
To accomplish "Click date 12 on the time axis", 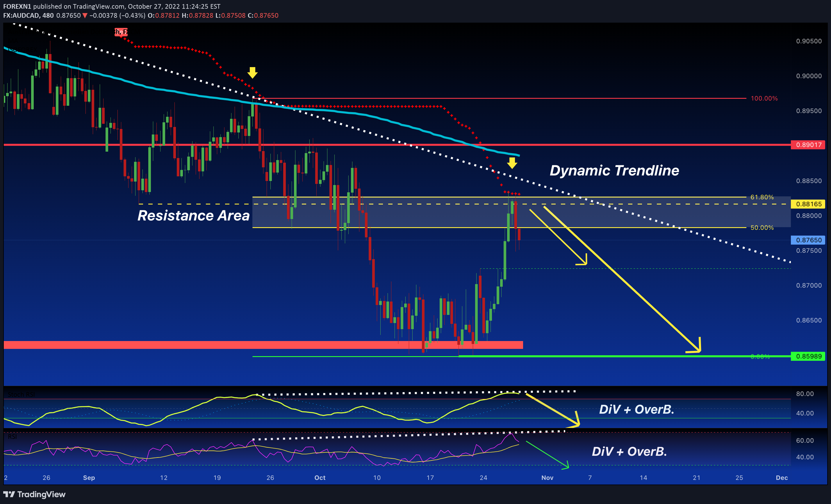I will 164,478.
